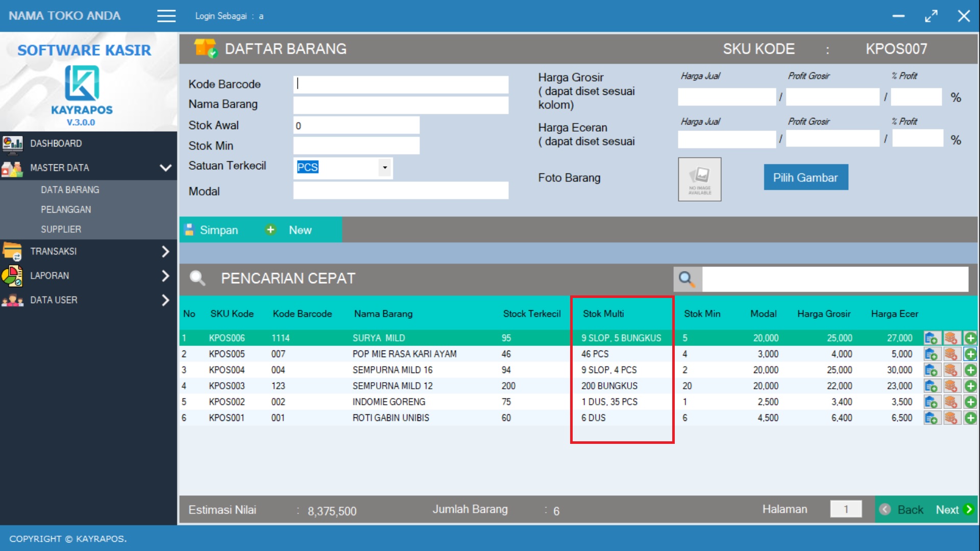980x551 pixels.
Task: Click the Stok Multi column header
Action: (x=603, y=314)
